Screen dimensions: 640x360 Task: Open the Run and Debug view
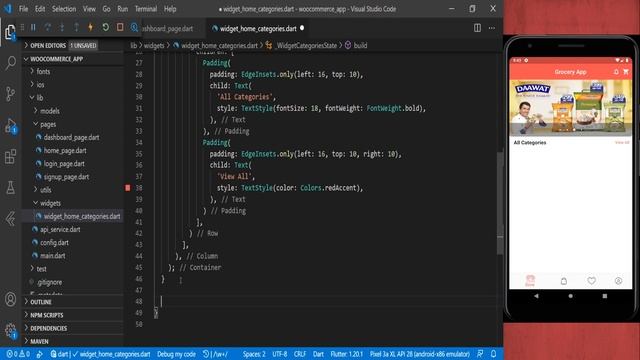tap(10, 125)
